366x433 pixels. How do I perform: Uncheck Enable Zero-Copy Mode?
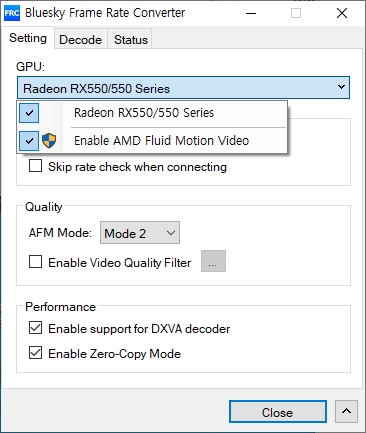[x=35, y=353]
